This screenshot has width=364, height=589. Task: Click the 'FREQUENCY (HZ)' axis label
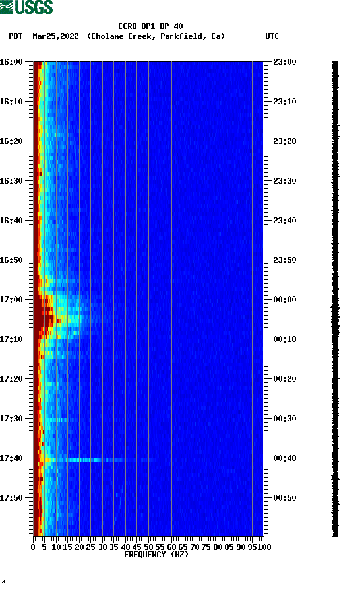156,555
